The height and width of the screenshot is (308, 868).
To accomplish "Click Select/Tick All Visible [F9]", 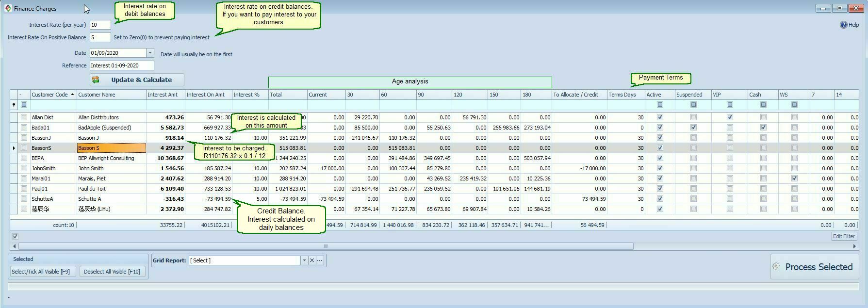I will 43,272.
